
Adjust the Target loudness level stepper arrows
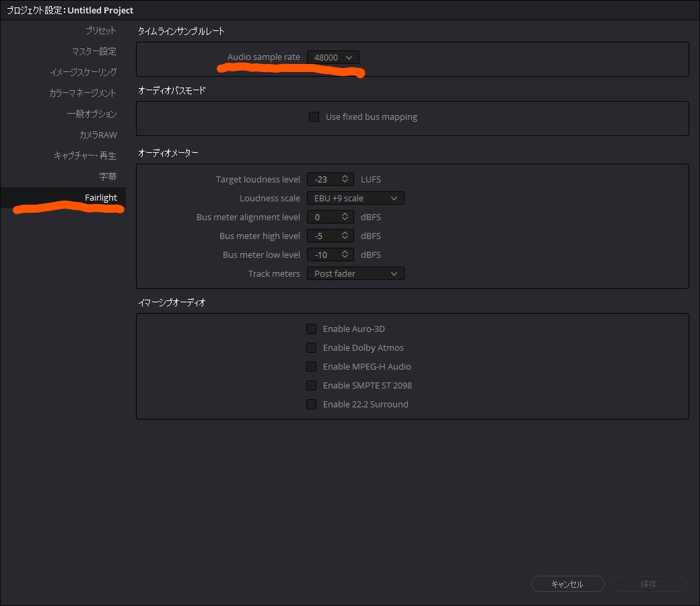tap(345, 179)
